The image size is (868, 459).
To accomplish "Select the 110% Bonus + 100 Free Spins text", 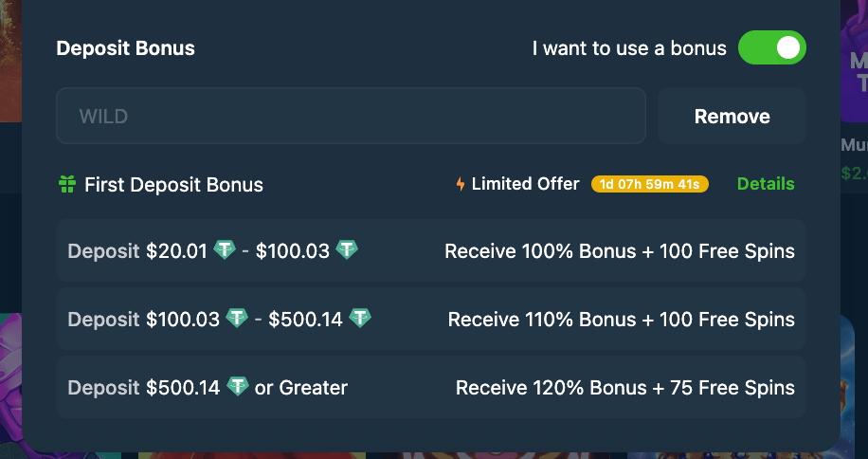I will (622, 320).
